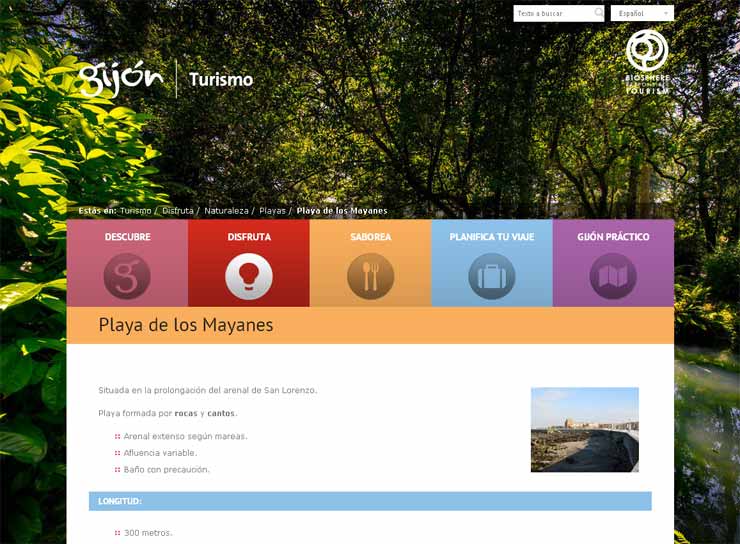The image size is (740, 544).
Task: Open the DISFRUTA menu label
Action: tap(249, 237)
